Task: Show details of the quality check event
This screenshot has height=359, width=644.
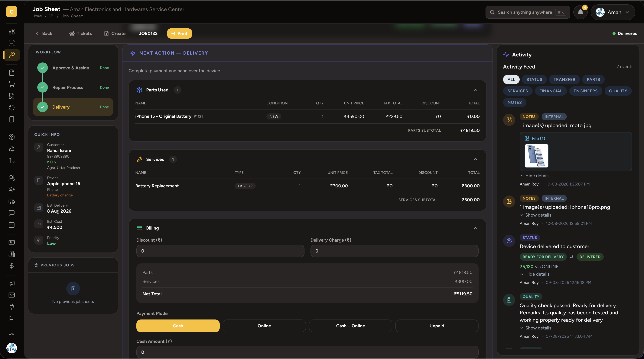Action: tap(535, 328)
